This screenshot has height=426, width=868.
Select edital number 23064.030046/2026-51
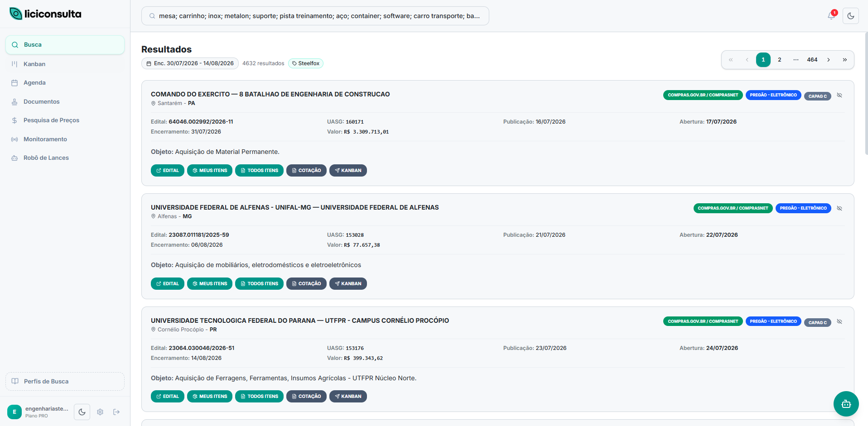click(x=202, y=348)
